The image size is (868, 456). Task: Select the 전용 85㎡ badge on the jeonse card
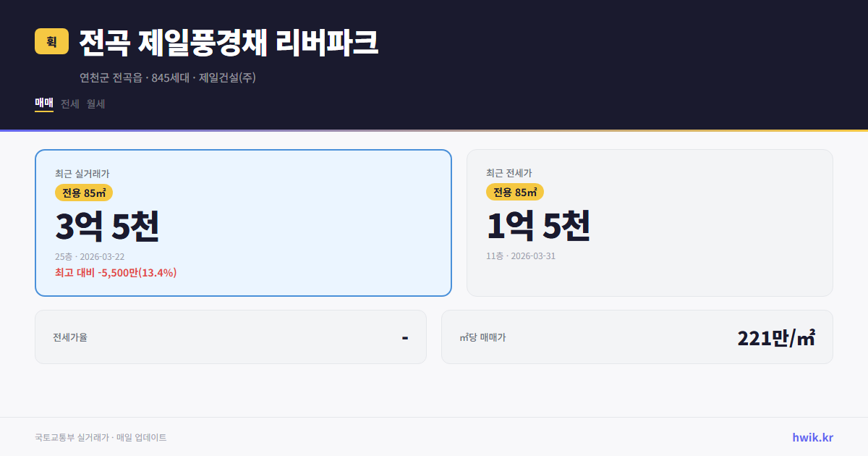pyautogui.click(x=515, y=193)
